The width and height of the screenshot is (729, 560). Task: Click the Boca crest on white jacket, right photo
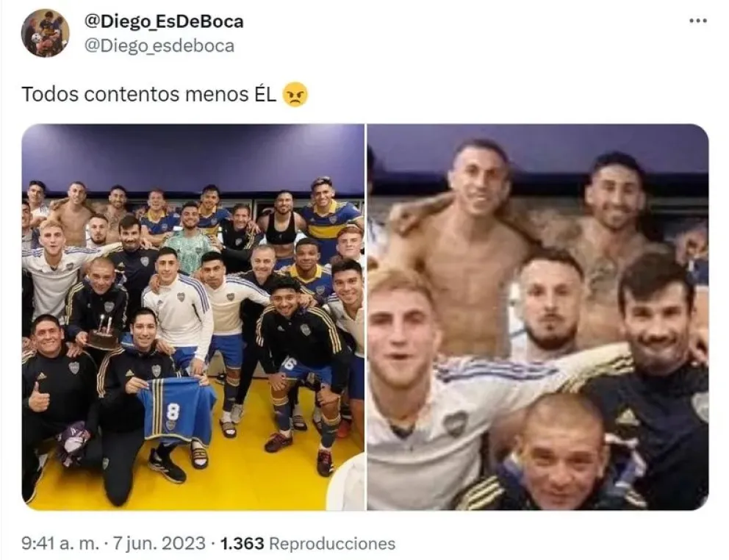455,423
